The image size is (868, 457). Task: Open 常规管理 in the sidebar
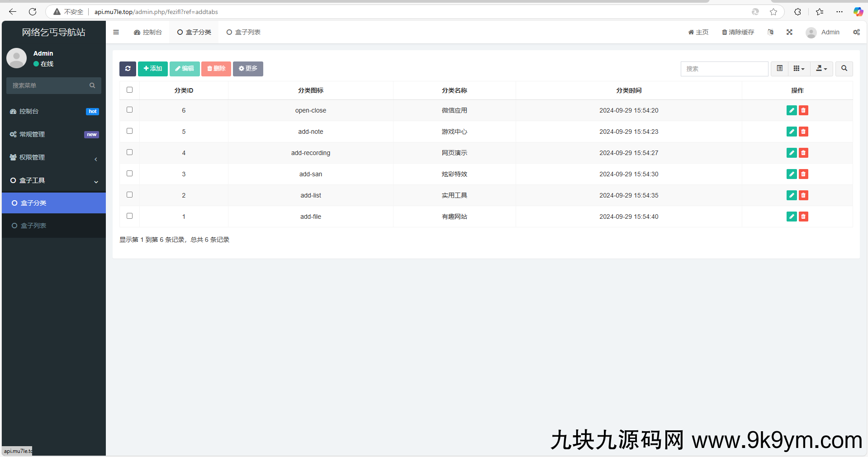[54, 134]
